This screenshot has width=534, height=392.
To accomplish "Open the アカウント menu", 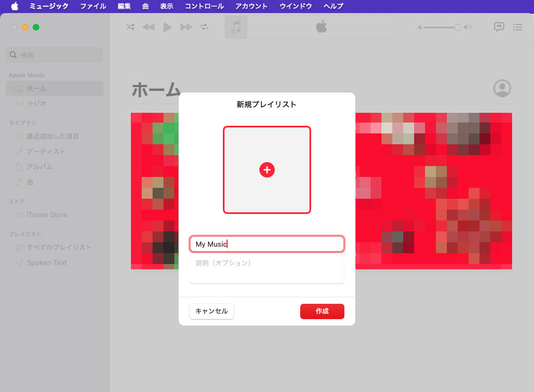I will click(x=251, y=6).
